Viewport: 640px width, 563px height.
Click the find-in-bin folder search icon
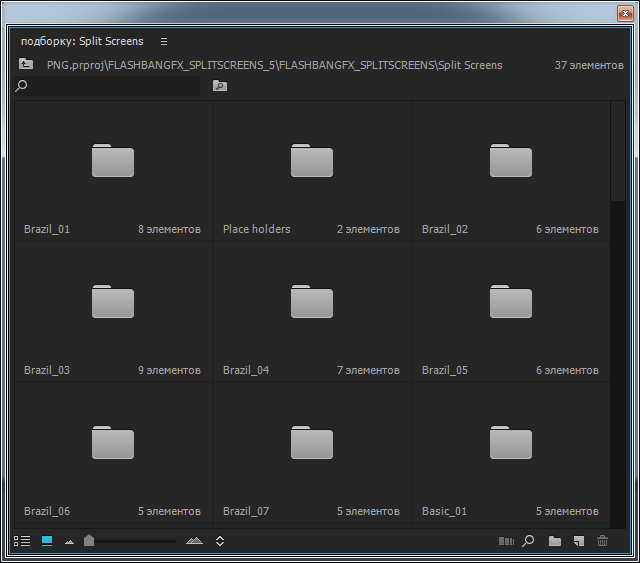(x=220, y=86)
